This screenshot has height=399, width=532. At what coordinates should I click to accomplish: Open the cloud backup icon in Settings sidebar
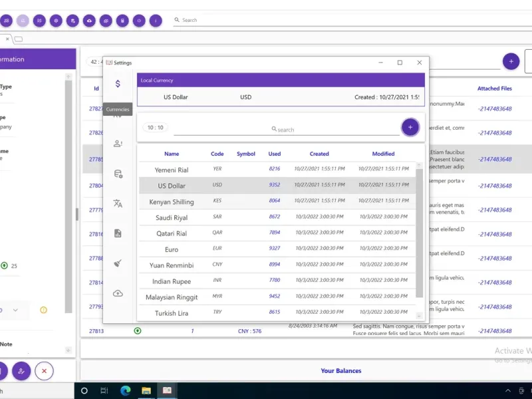point(118,293)
